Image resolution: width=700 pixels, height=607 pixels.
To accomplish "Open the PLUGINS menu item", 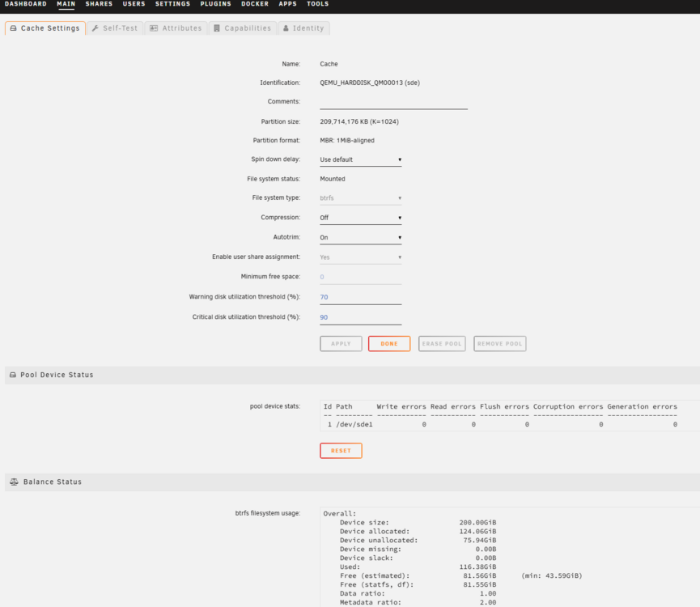I will [x=215, y=4].
